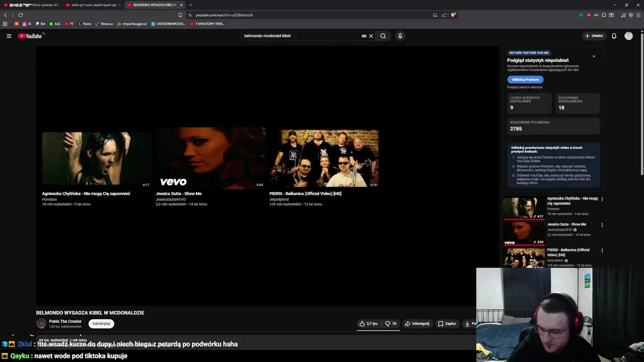Go to the YouTube home logo
Screen dimensions: 644x362
point(31,36)
